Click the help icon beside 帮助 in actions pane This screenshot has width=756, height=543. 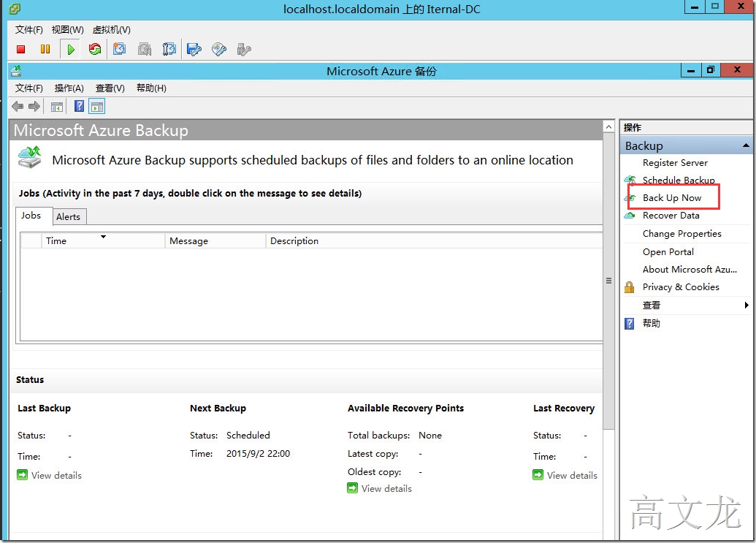tap(629, 324)
